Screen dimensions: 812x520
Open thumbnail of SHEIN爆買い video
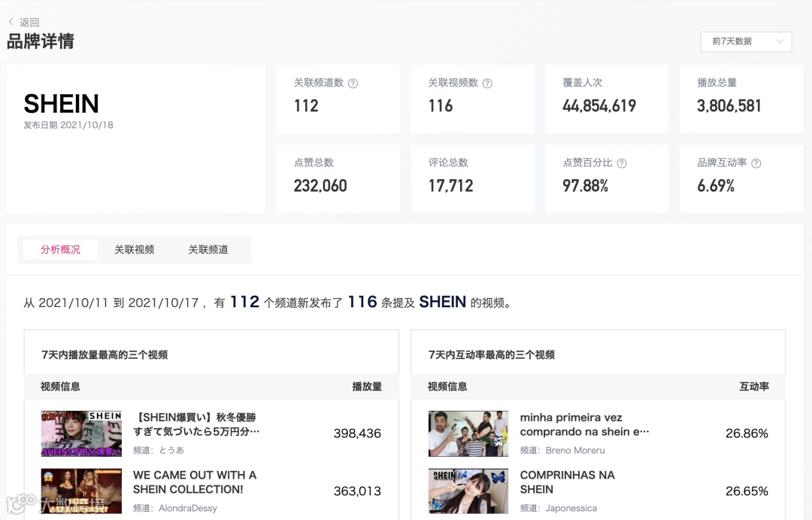(81, 433)
